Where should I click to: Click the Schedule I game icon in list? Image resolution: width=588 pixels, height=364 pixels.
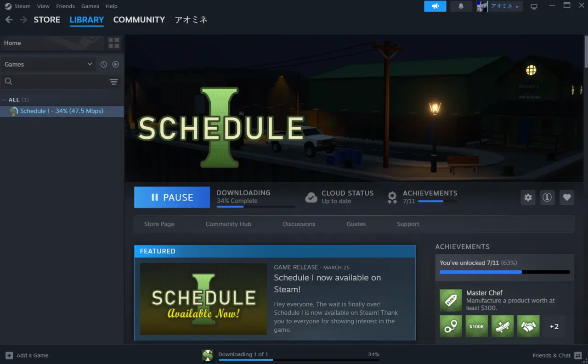[14, 111]
